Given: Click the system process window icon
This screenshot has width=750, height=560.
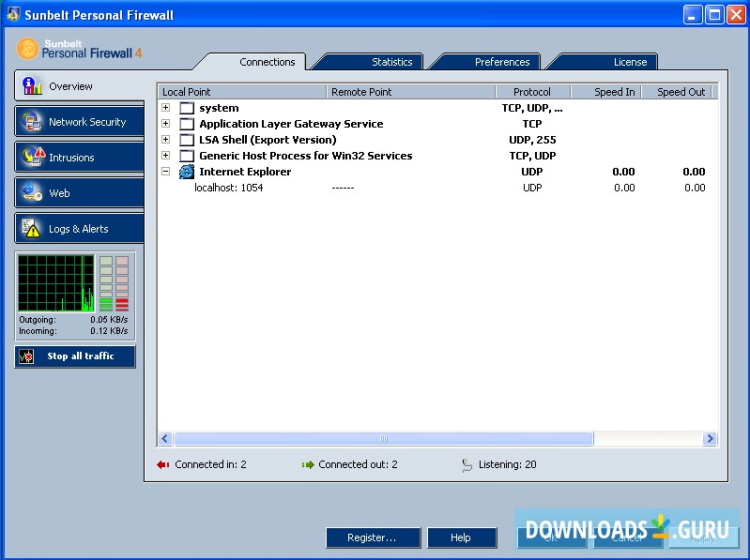Looking at the screenshot, I should tap(187, 108).
